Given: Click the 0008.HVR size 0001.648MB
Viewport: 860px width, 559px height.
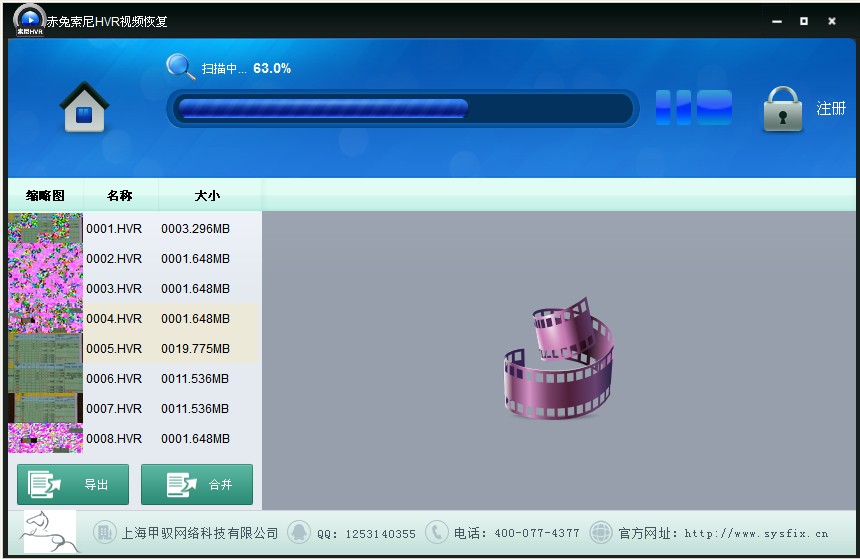Looking at the screenshot, I should 195,439.
